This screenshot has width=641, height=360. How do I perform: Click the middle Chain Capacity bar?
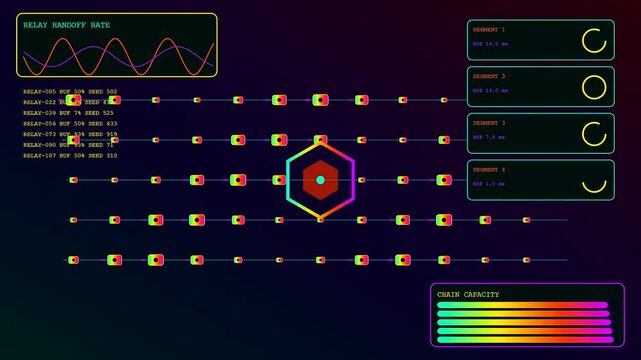524,322
